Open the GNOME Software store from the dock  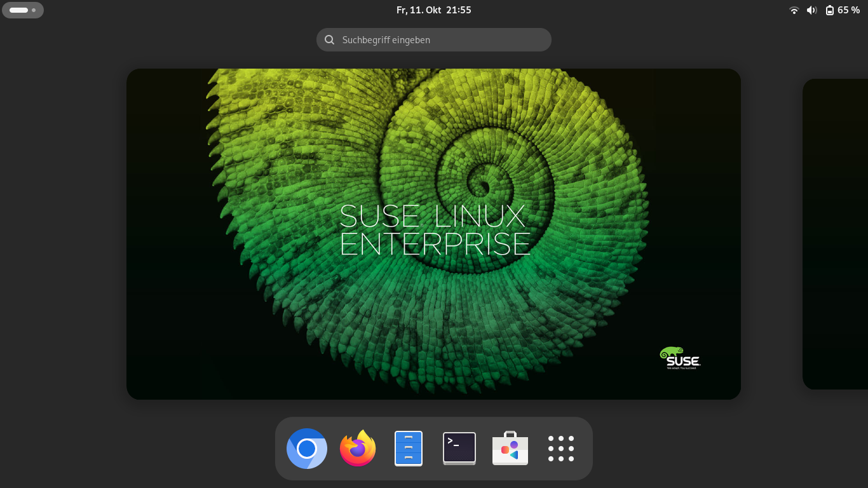(x=510, y=449)
